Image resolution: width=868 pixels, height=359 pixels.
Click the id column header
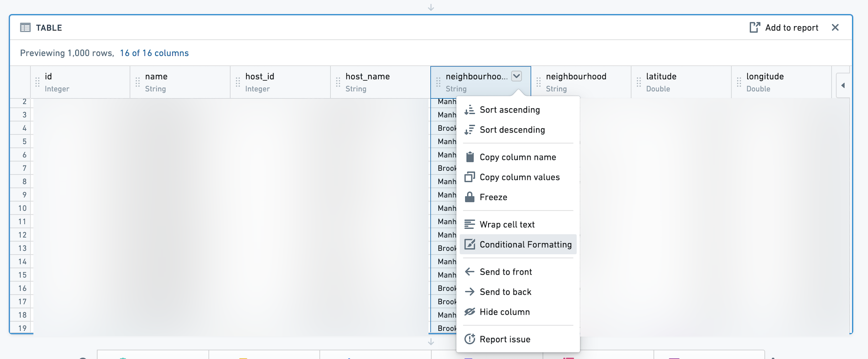(x=80, y=82)
